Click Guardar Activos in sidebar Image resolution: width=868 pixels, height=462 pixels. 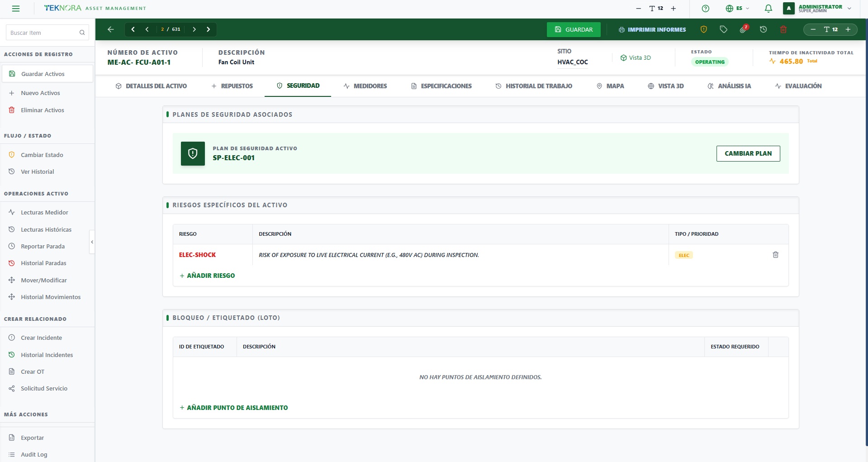click(47, 74)
